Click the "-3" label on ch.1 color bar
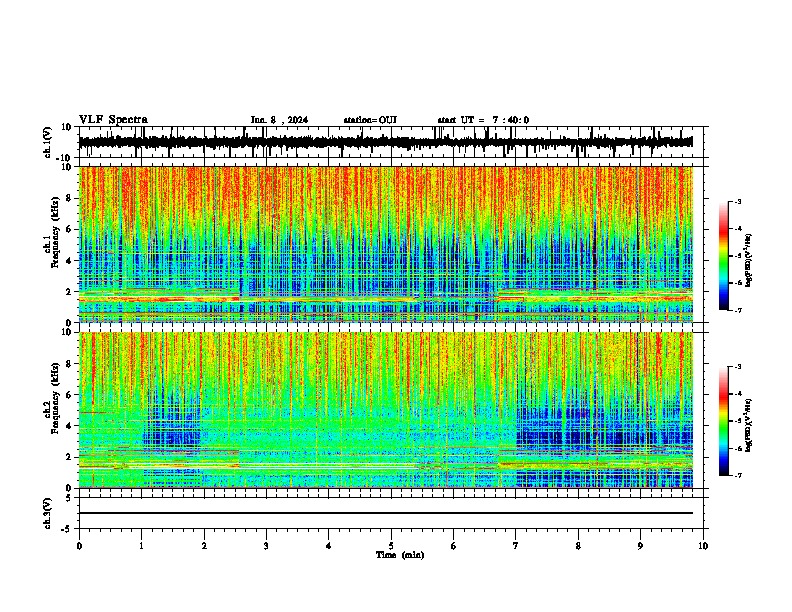 tap(738, 201)
